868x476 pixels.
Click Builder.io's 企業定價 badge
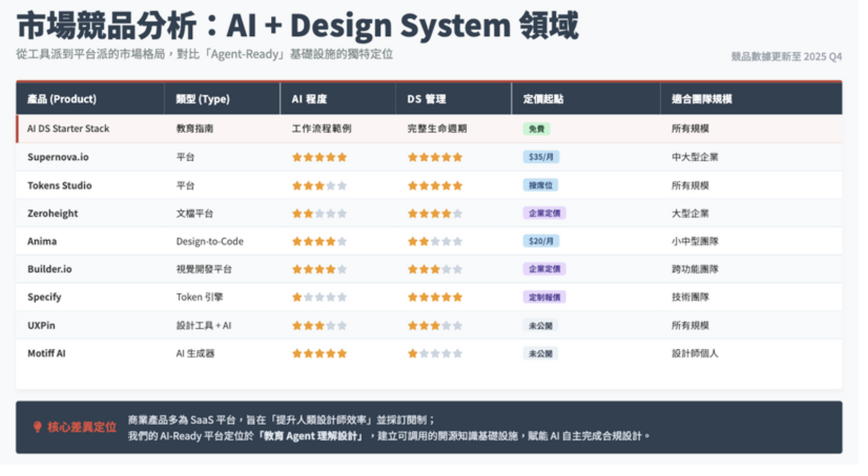click(544, 269)
